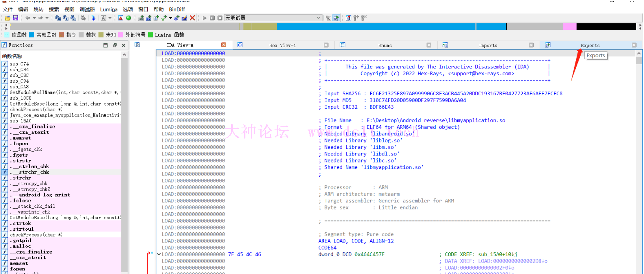Viewport: 644px width, 274px height.
Task: Click the green circle toolbar icon
Action: click(x=128, y=18)
